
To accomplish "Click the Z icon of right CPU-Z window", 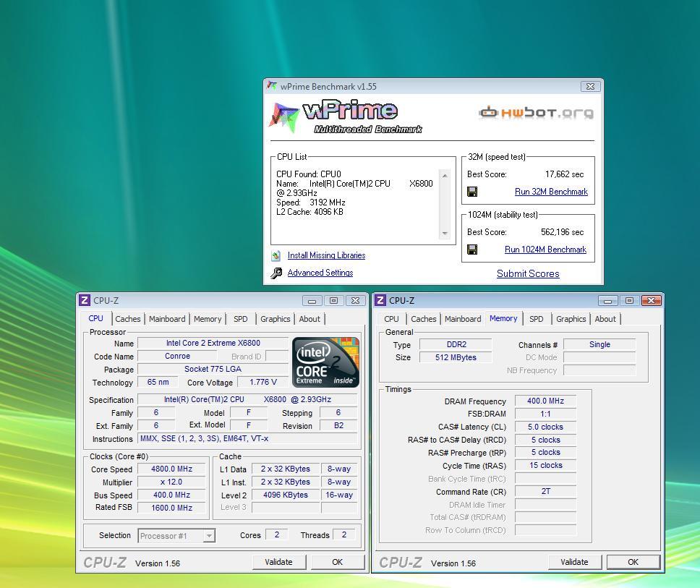I will (x=380, y=300).
